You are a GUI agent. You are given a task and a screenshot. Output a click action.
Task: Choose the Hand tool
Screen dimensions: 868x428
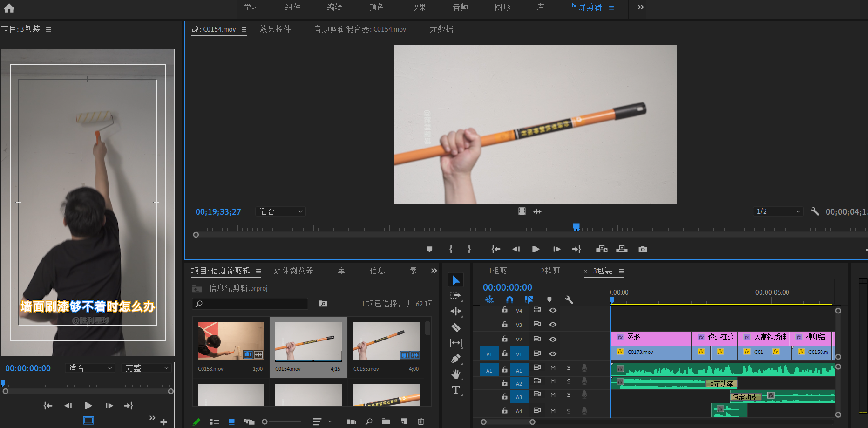[456, 374]
